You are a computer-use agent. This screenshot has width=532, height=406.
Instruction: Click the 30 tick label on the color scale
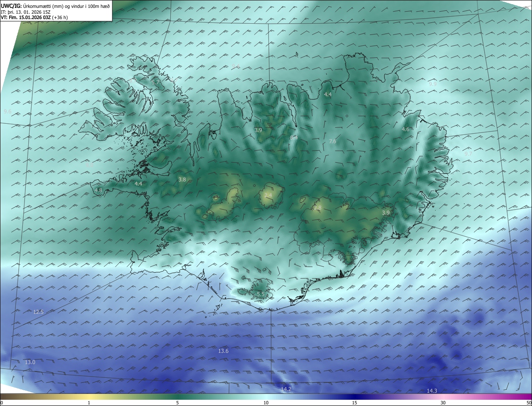point(443,403)
